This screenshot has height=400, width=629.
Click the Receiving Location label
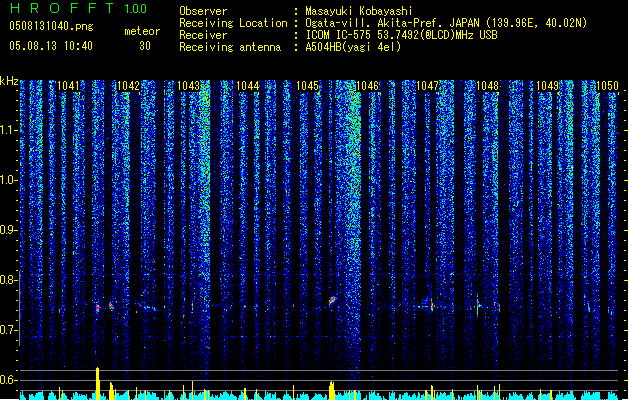pos(233,23)
